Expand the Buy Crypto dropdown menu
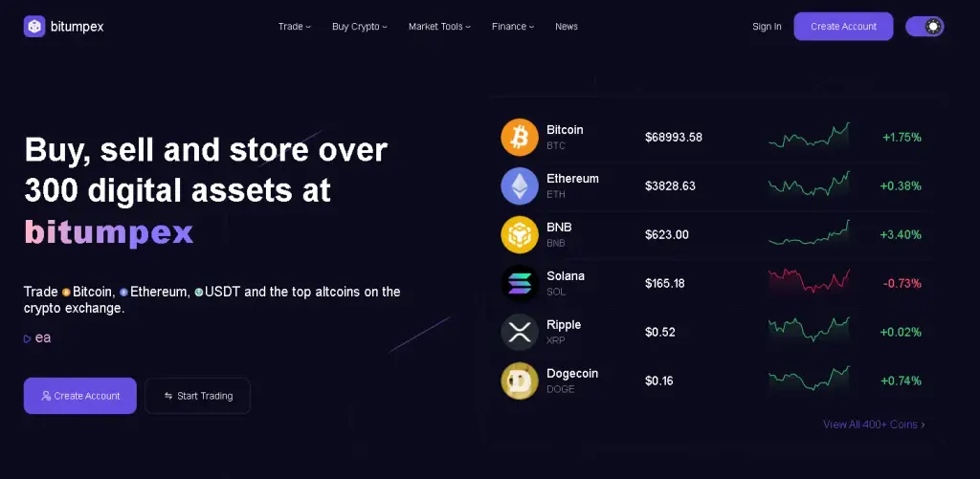The image size is (980, 479). [x=360, y=26]
